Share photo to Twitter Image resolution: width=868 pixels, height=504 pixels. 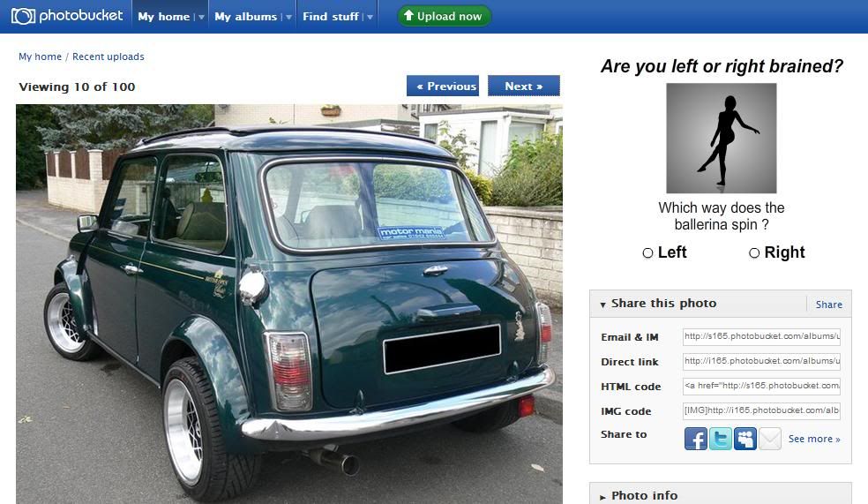(x=720, y=439)
